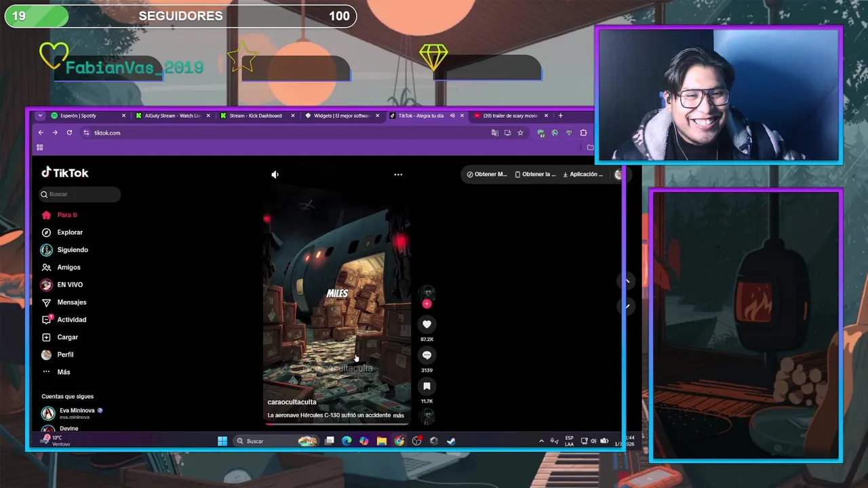The width and height of the screenshot is (868, 488).
Task: Open Task View from taskbar
Action: coord(330,441)
